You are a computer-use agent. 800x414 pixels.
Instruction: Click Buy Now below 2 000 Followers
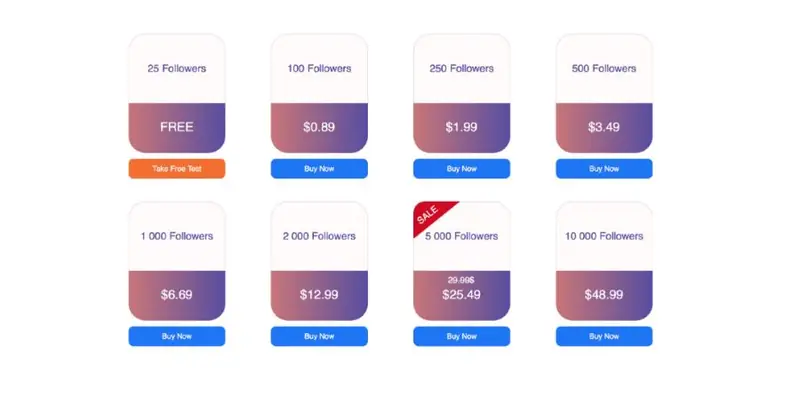tap(319, 336)
